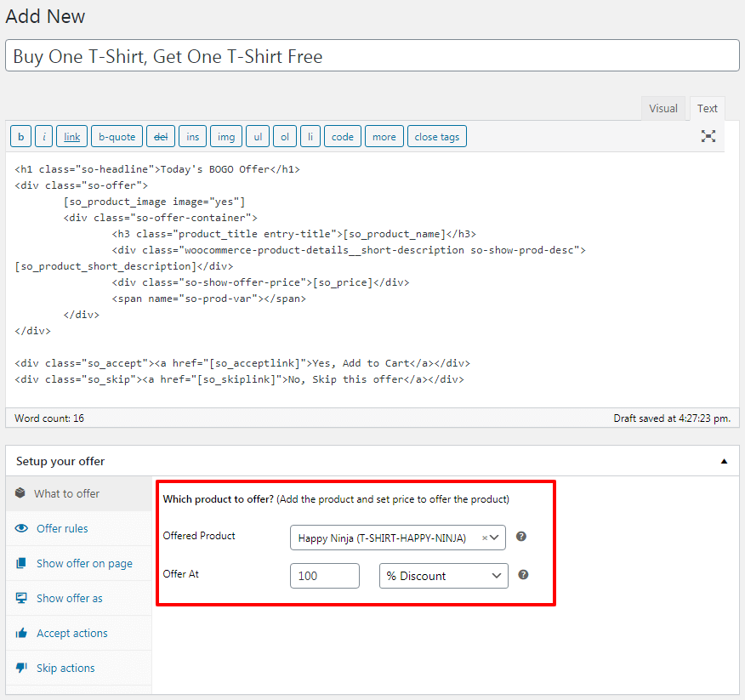Image resolution: width=745 pixels, height=700 pixels.
Task: Open the Skip actions tab
Action: (79, 668)
